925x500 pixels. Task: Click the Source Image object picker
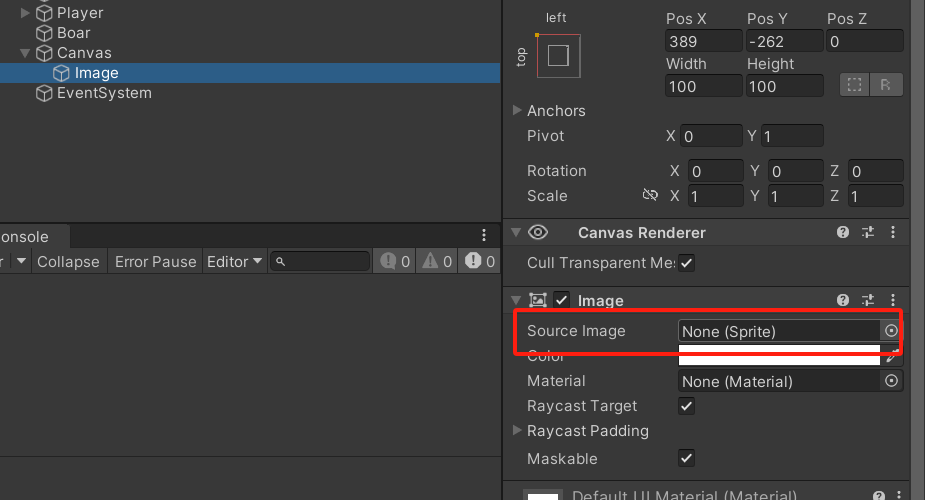coord(891,331)
